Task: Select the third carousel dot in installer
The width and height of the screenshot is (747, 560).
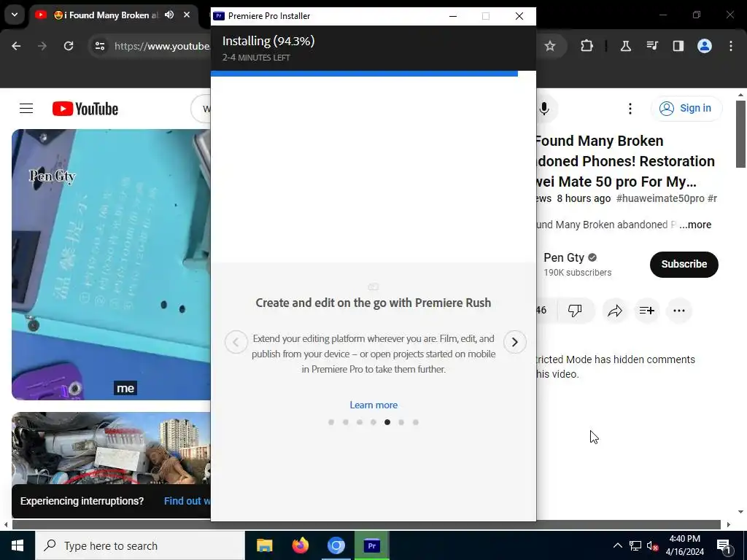Action: point(359,422)
